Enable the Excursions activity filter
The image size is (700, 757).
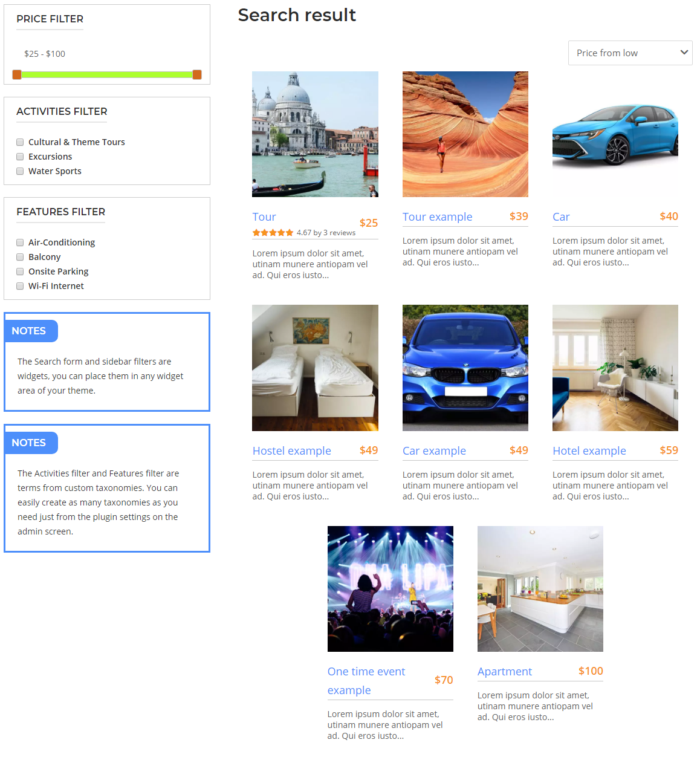pos(20,157)
